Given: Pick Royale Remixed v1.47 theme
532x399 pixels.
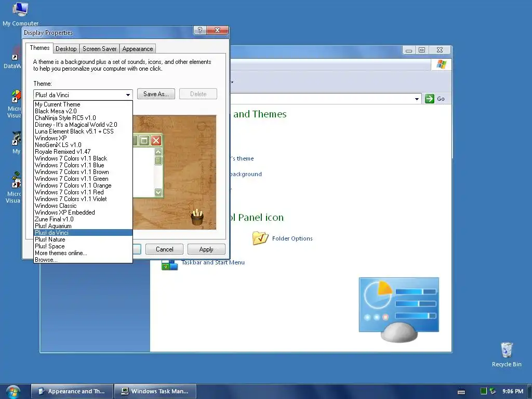Looking at the screenshot, I should [x=83, y=152].
